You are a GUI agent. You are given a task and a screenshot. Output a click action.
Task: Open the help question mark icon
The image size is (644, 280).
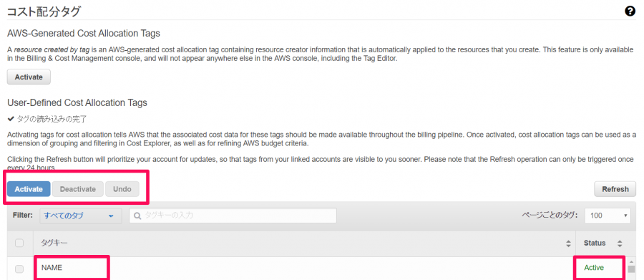[x=630, y=11]
